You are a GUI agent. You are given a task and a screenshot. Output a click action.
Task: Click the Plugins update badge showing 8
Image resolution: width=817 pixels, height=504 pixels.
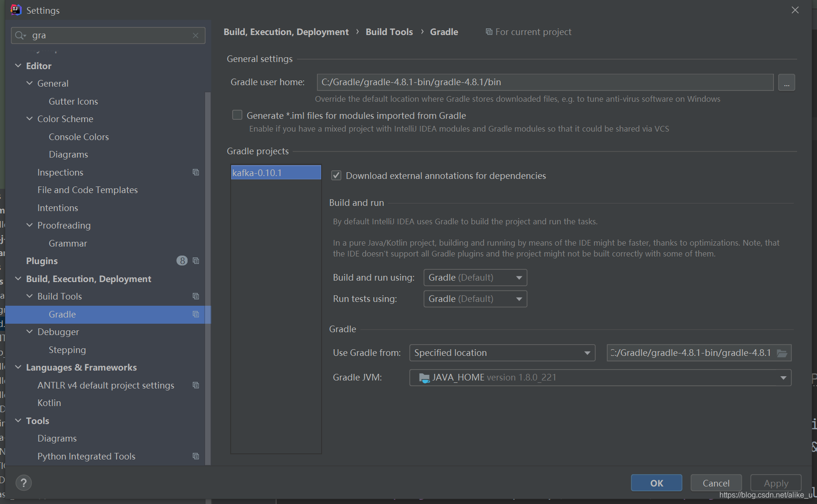click(182, 261)
